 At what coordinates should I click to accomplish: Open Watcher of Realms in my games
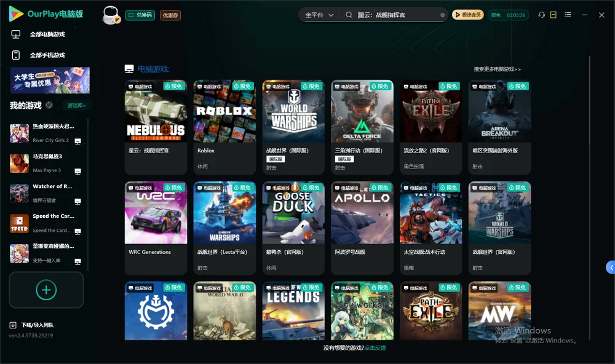pyautogui.click(x=46, y=193)
